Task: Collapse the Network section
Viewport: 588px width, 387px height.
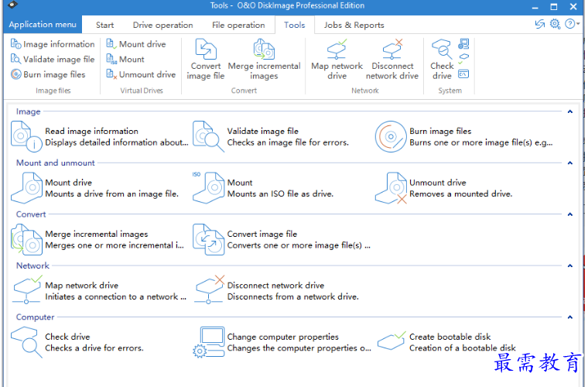Action: [x=570, y=265]
